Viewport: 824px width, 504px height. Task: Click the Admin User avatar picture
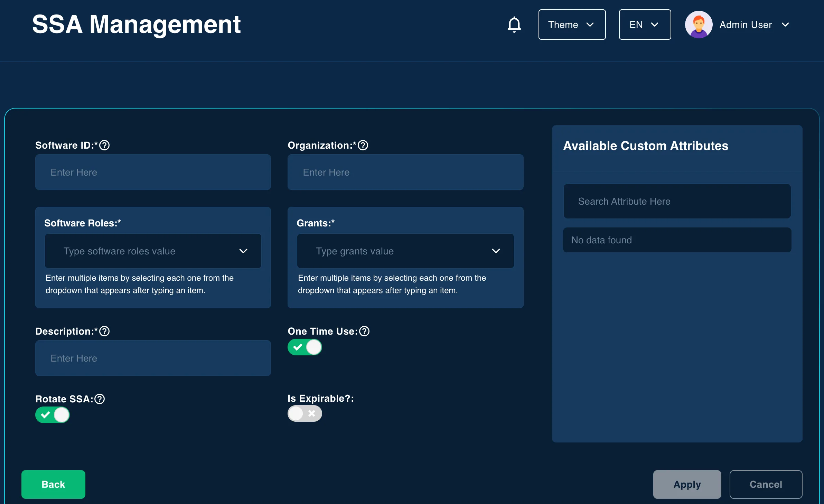pos(699,25)
